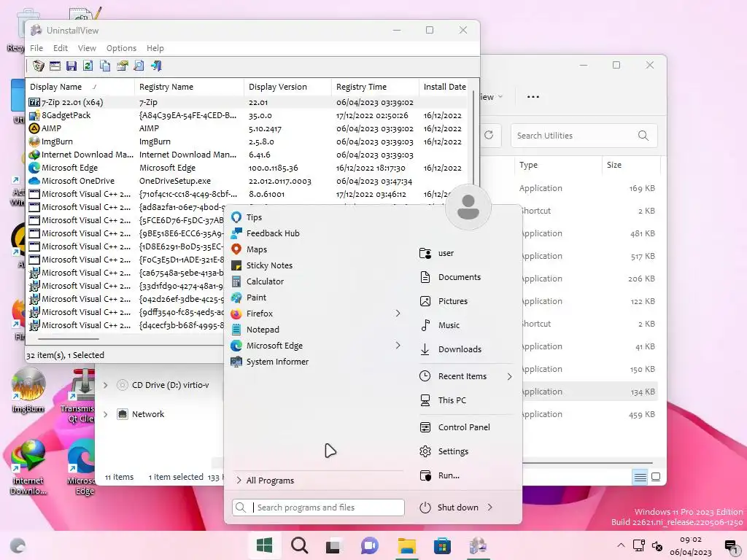
Task: Click the window-view toolbar icon in UninstallView
Action: [55, 66]
